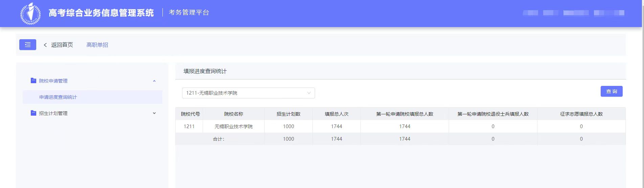644x188 pixels.
Task: Click the 第一轮申请院校退役士兵填报人数 column header
Action: click(493, 114)
